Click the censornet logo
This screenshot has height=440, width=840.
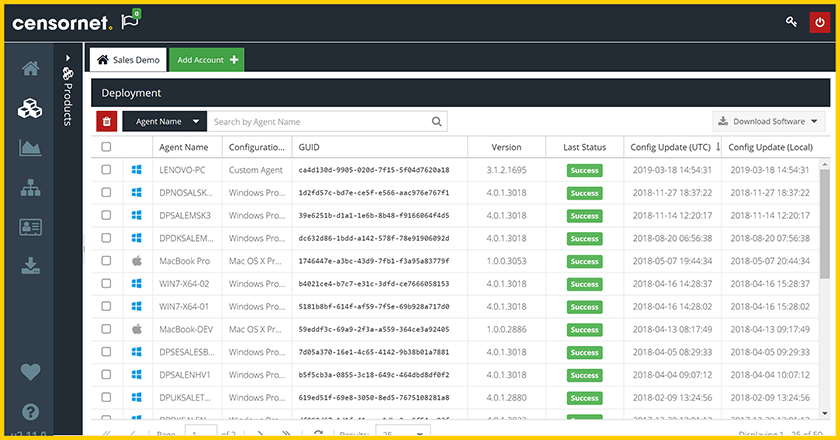62,23
